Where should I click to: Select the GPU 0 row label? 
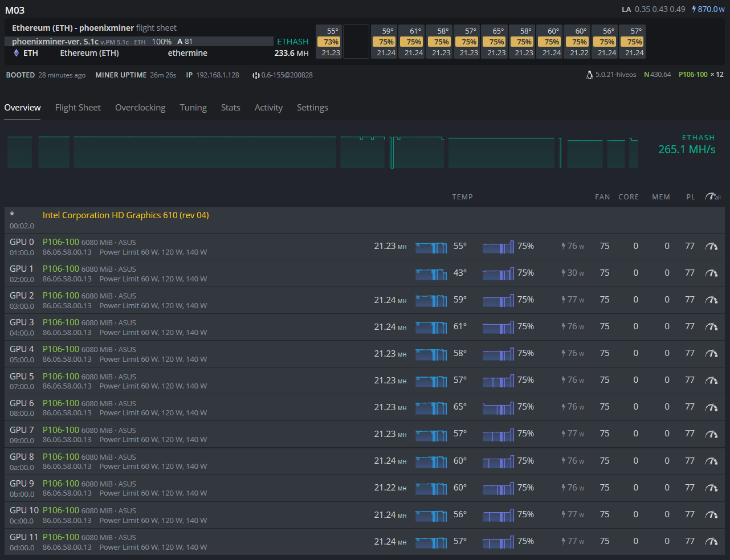[x=22, y=242]
